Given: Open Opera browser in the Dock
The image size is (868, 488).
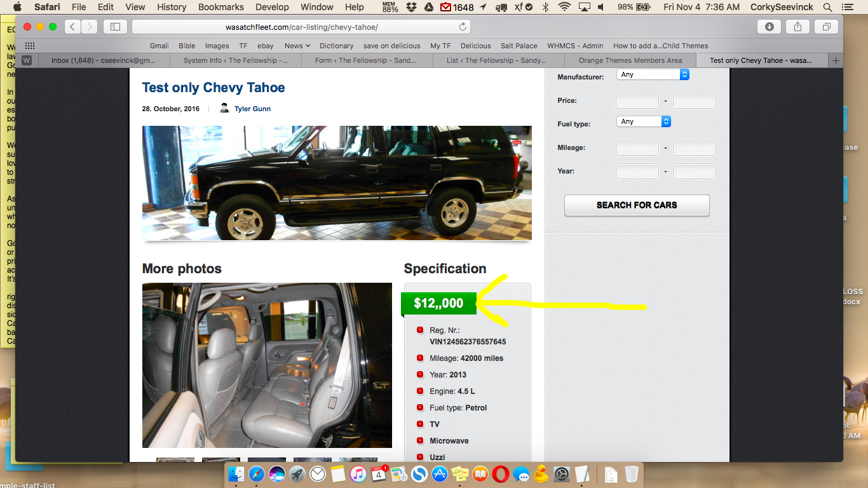Looking at the screenshot, I should tap(501, 473).
